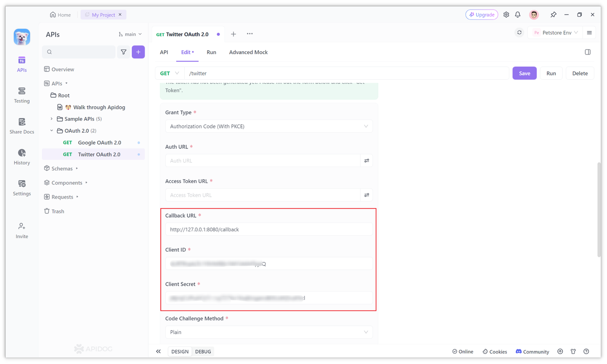Open project Settings in sidebar
The height and width of the screenshot is (364, 607).
click(x=22, y=188)
